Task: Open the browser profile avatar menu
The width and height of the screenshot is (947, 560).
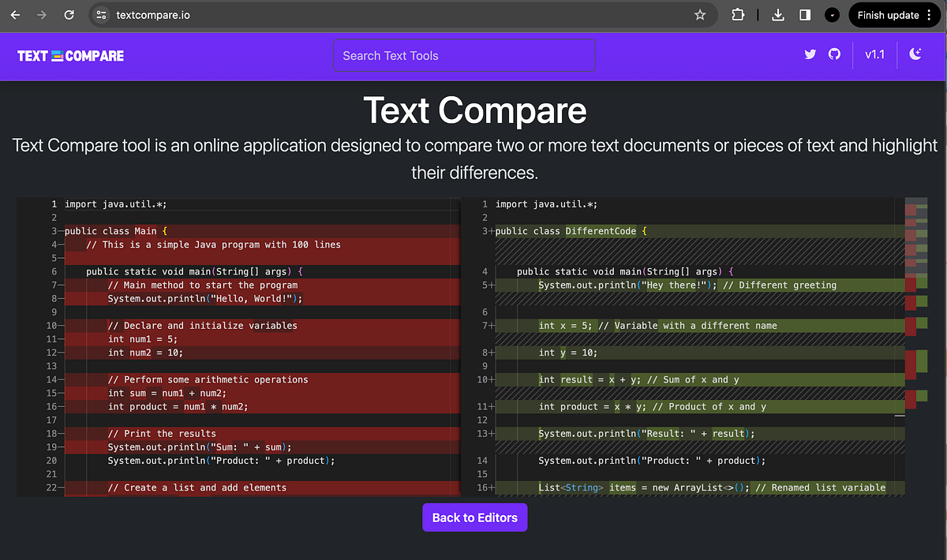Action: (832, 14)
